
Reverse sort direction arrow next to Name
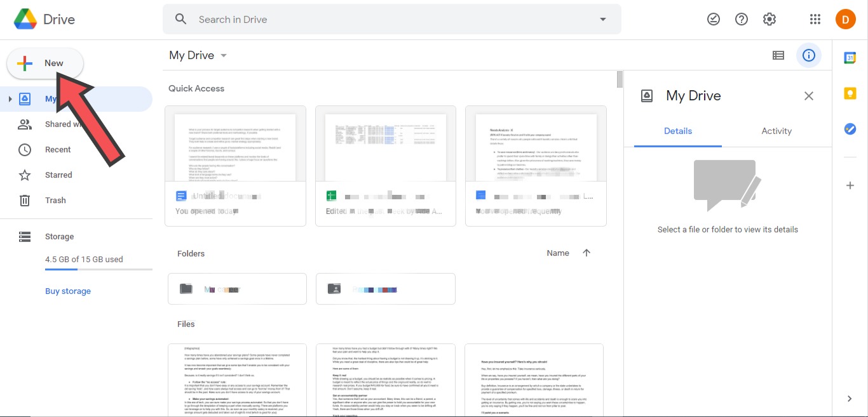point(587,253)
